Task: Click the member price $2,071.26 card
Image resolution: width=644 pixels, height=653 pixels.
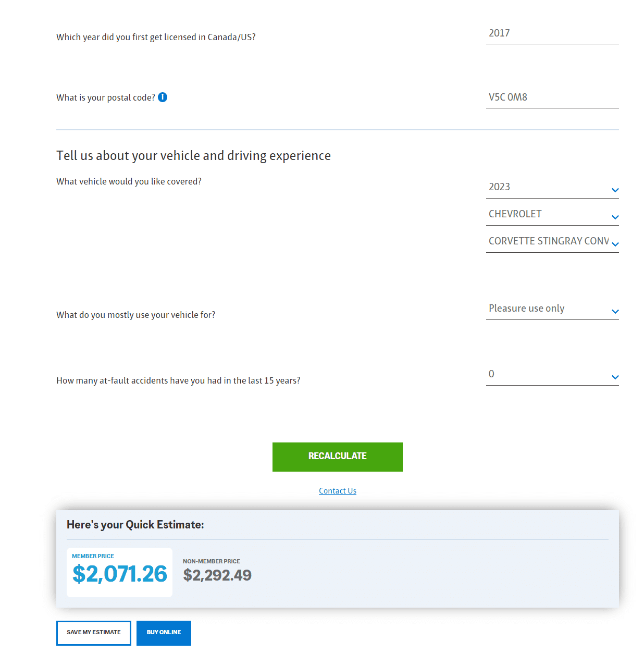Action: [x=119, y=572]
